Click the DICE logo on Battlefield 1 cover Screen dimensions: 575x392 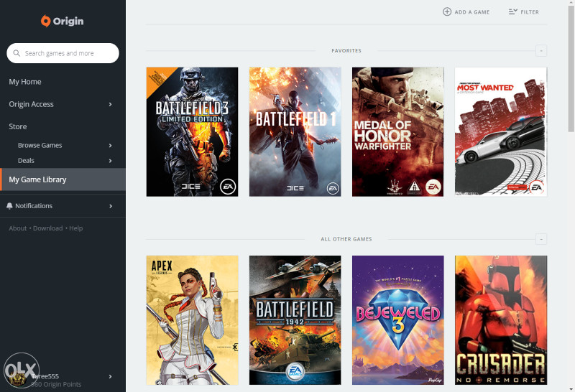click(x=295, y=188)
